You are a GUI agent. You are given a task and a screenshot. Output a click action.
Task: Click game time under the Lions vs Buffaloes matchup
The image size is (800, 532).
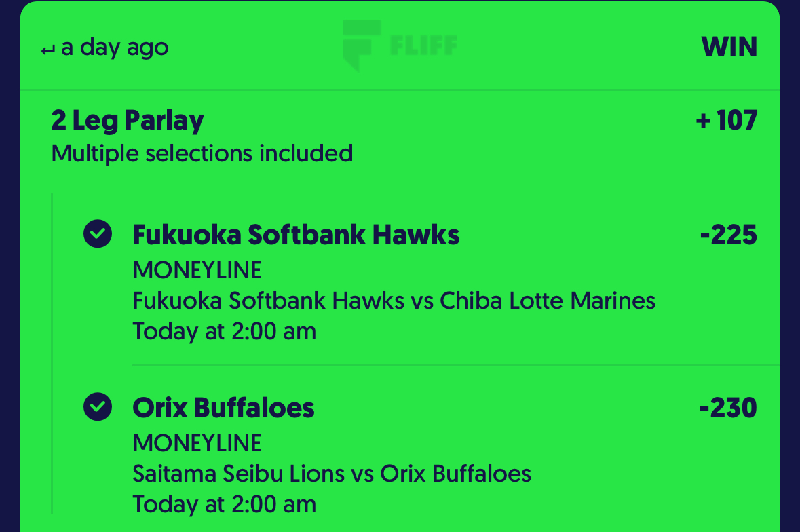coord(224,504)
